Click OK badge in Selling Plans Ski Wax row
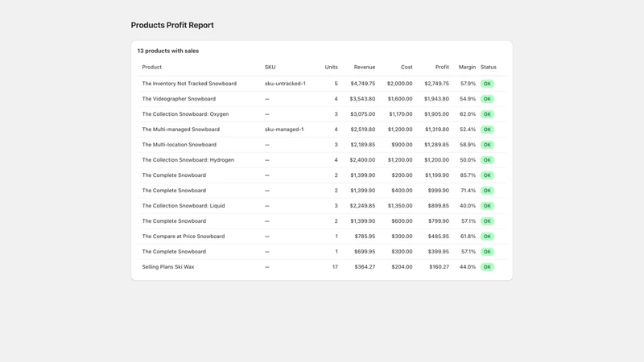644x362 pixels. pyautogui.click(x=487, y=267)
